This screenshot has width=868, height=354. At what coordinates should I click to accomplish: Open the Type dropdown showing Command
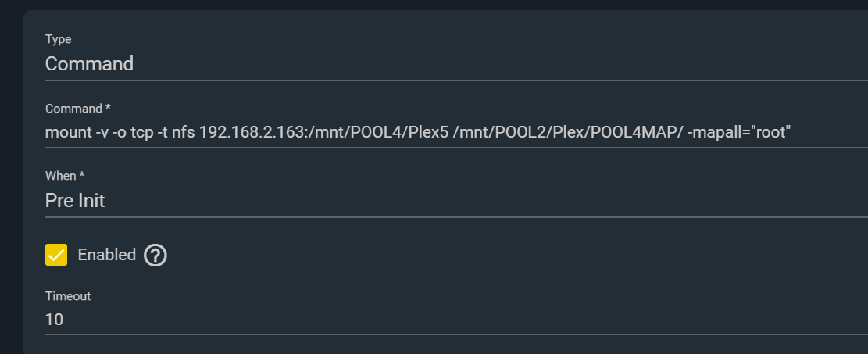pyautogui.click(x=456, y=64)
